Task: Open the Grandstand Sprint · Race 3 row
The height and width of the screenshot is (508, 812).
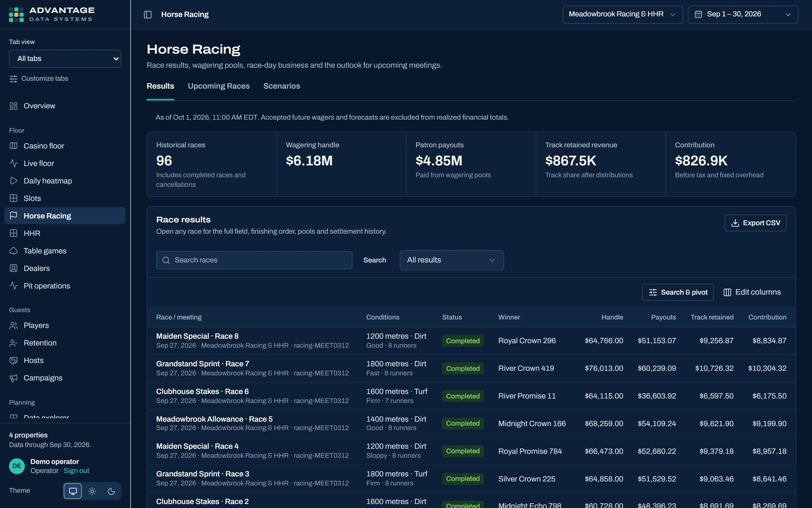Action: (x=471, y=478)
